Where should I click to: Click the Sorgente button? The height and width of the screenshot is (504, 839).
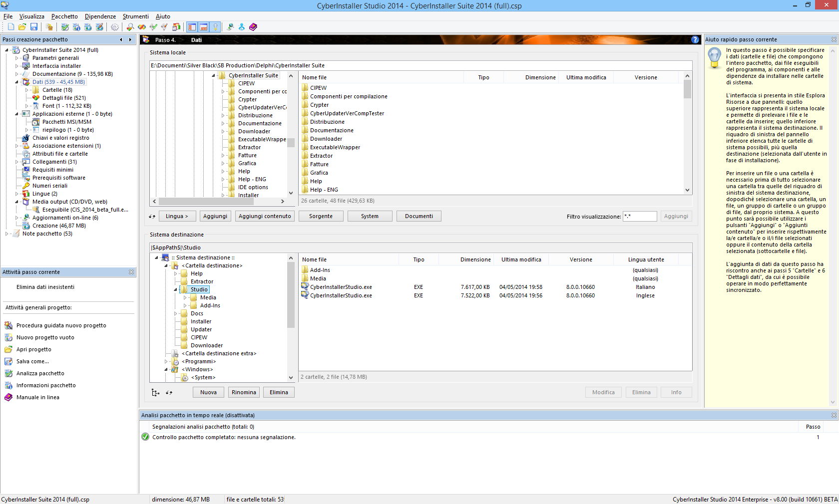tap(321, 216)
